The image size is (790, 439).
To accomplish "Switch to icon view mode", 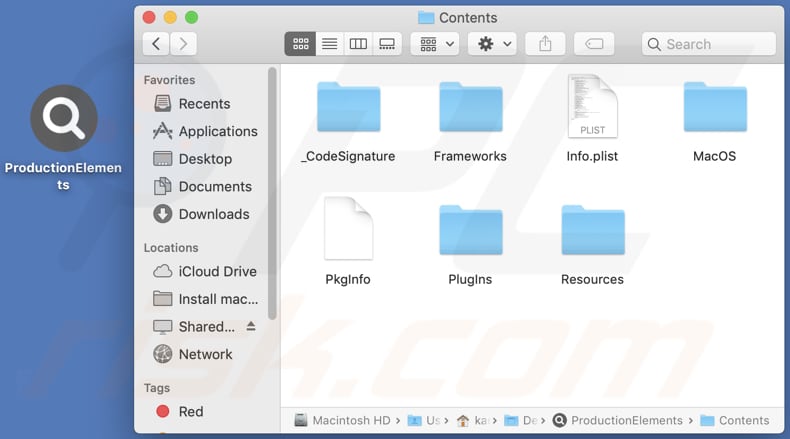I will [x=300, y=44].
